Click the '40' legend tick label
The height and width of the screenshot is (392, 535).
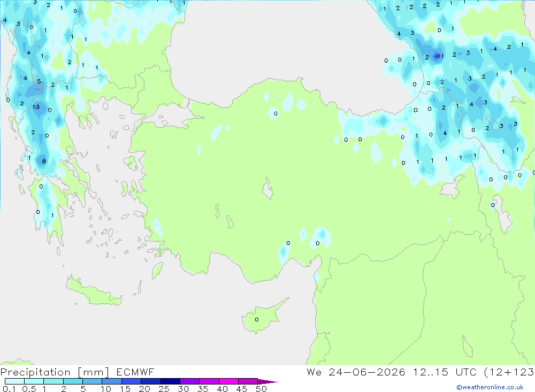coord(222,389)
